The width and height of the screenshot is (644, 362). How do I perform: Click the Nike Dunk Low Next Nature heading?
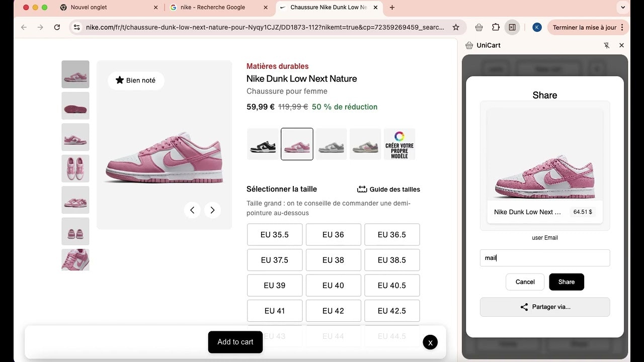(302, 78)
